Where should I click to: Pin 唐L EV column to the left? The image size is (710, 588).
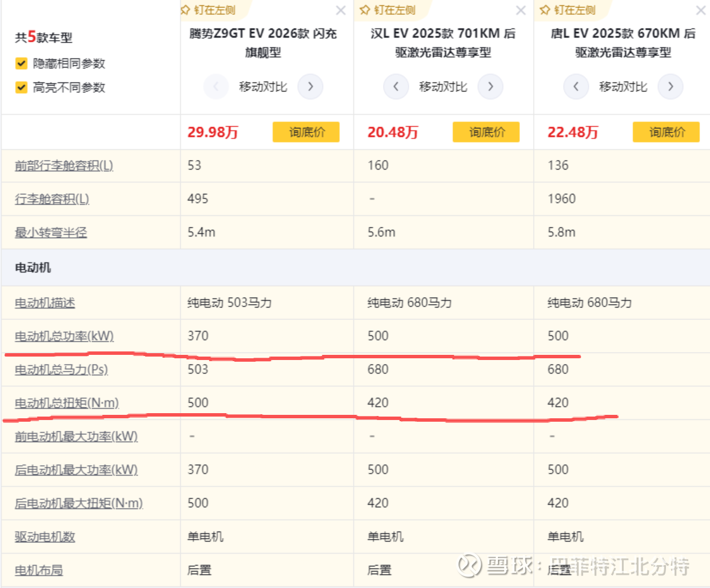(x=568, y=10)
